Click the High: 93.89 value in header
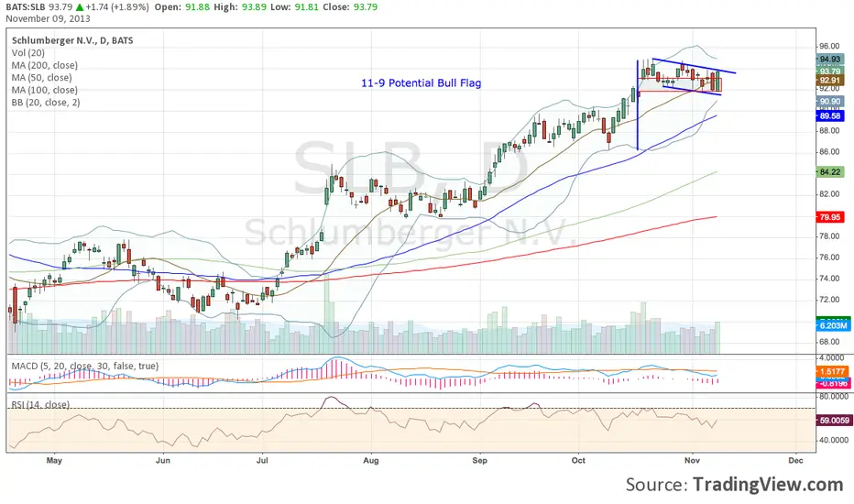 tap(242, 7)
